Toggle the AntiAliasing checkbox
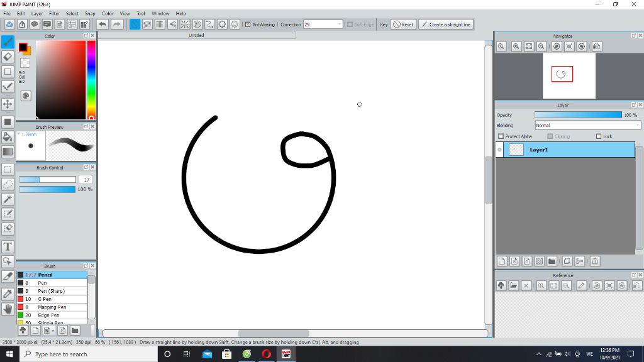The width and height of the screenshot is (644, 362). pyautogui.click(x=248, y=25)
